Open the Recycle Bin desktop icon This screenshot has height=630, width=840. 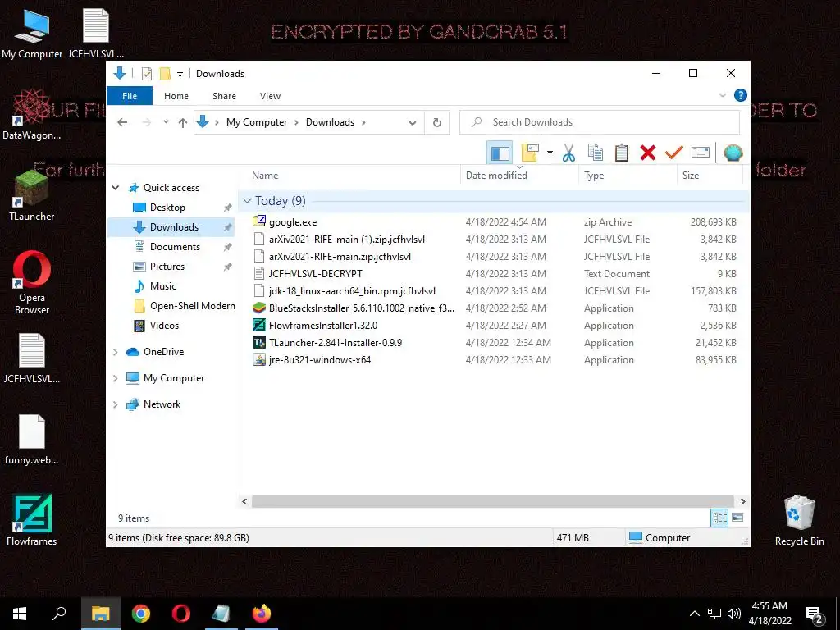pyautogui.click(x=799, y=520)
